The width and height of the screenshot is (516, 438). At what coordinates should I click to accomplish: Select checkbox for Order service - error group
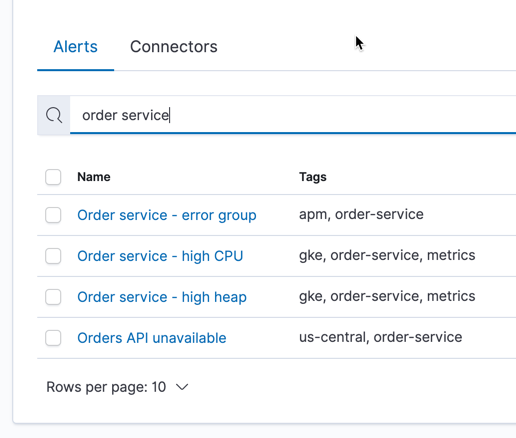click(53, 215)
